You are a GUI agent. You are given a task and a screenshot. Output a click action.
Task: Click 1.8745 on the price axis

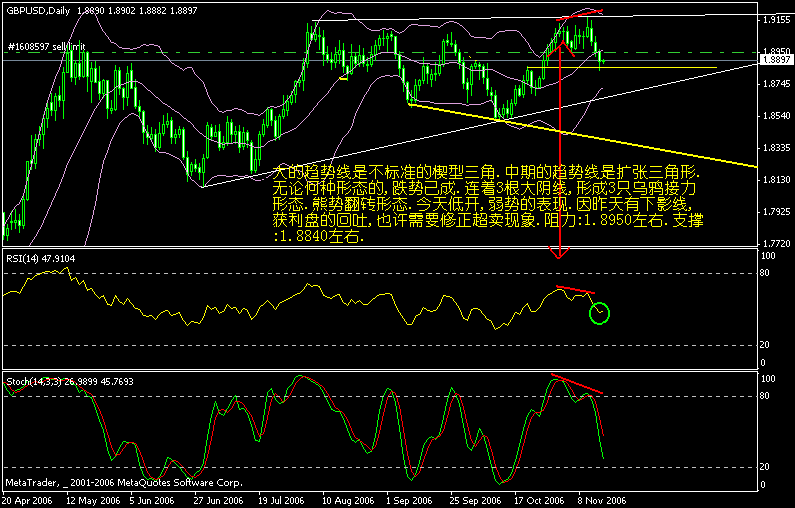[777, 84]
